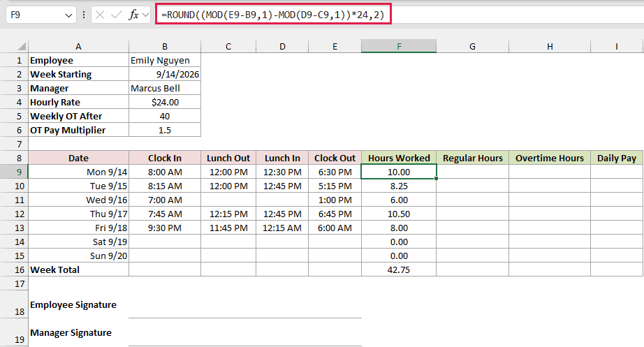Select row 1 header
Screen dimensions: 644x347
tap(14, 60)
